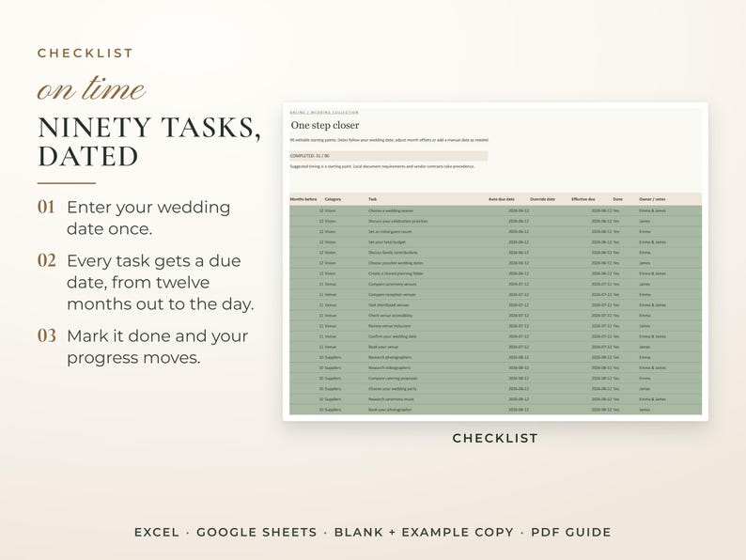The height and width of the screenshot is (560, 746).
Task: Click the Done 'Yes' cell for Book your venue
Action: click(616, 347)
